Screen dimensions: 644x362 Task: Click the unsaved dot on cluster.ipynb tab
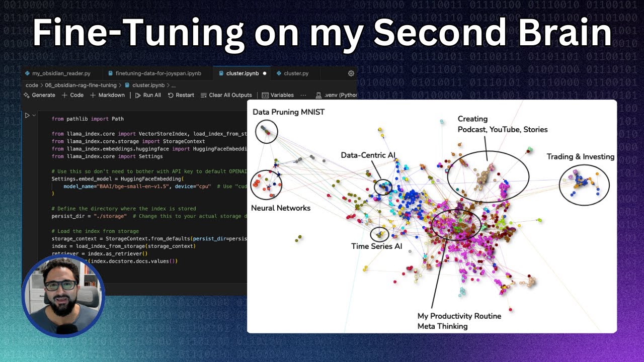(265, 73)
